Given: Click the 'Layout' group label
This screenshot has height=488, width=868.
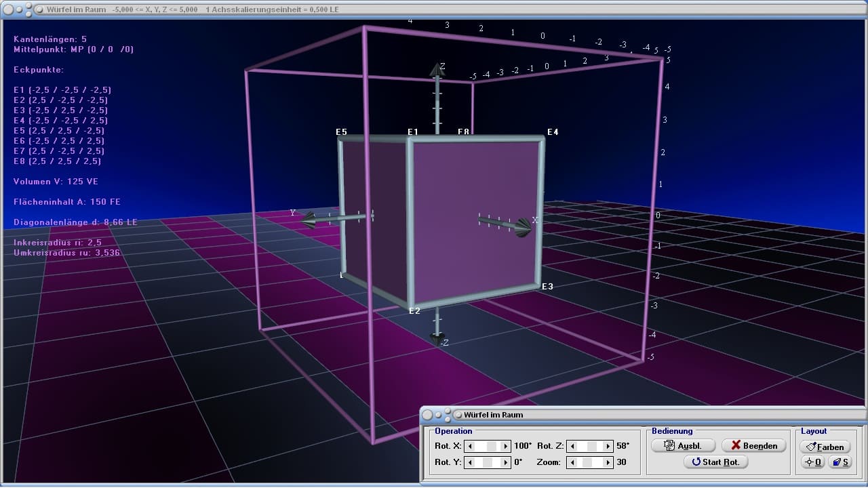Looking at the screenshot, I should [x=814, y=431].
